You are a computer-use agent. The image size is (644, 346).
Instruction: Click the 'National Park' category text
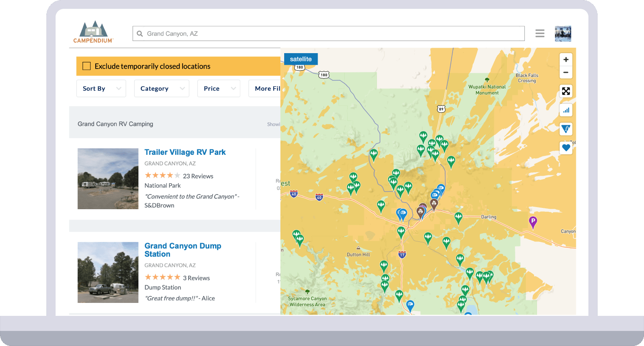[163, 185]
